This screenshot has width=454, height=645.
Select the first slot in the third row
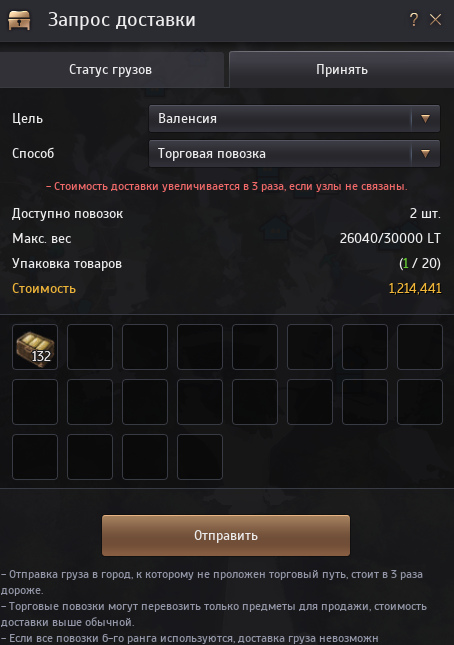coord(35,457)
